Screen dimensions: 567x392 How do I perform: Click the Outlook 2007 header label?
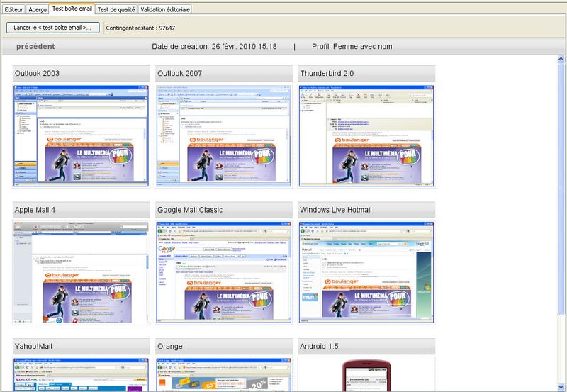(179, 74)
